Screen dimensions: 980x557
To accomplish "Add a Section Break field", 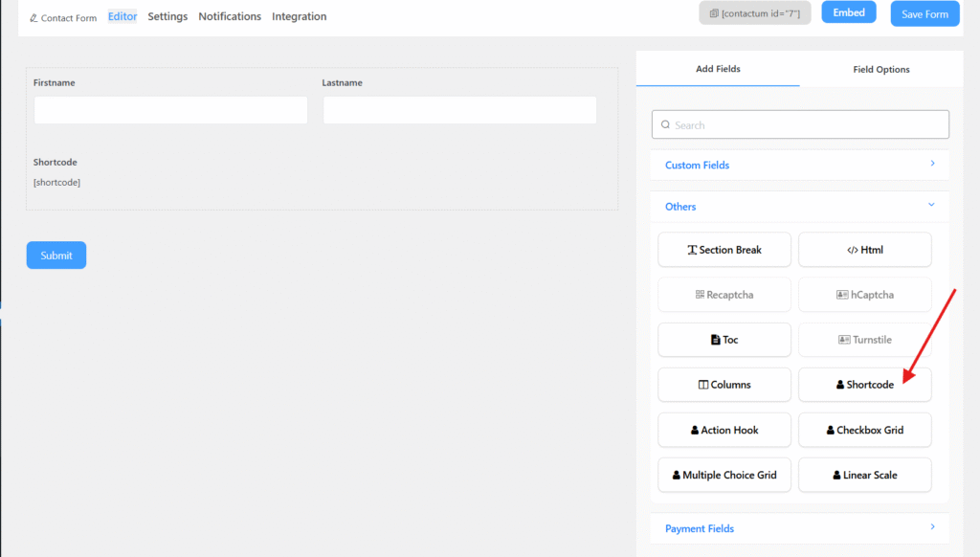I will 724,250.
